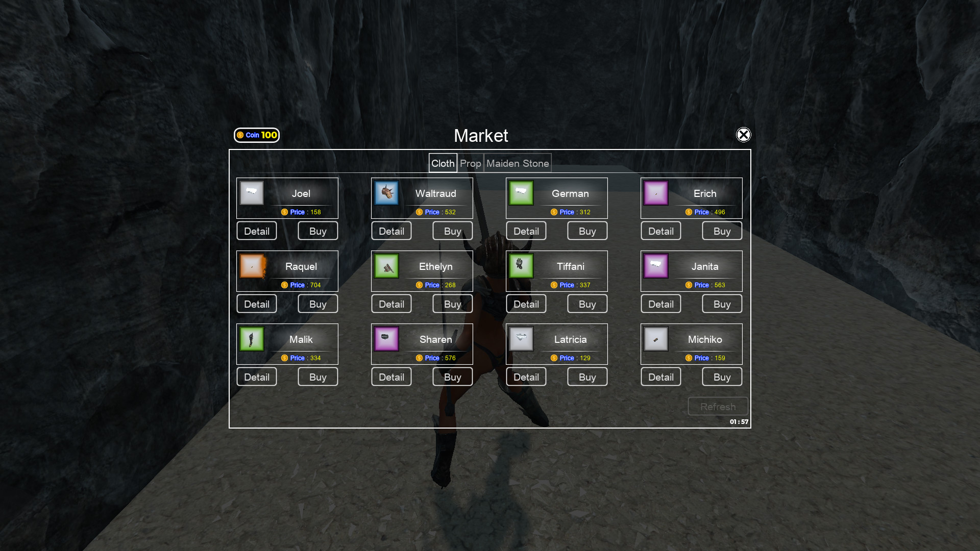
Task: Click Janita's purple item icon
Action: tap(656, 266)
